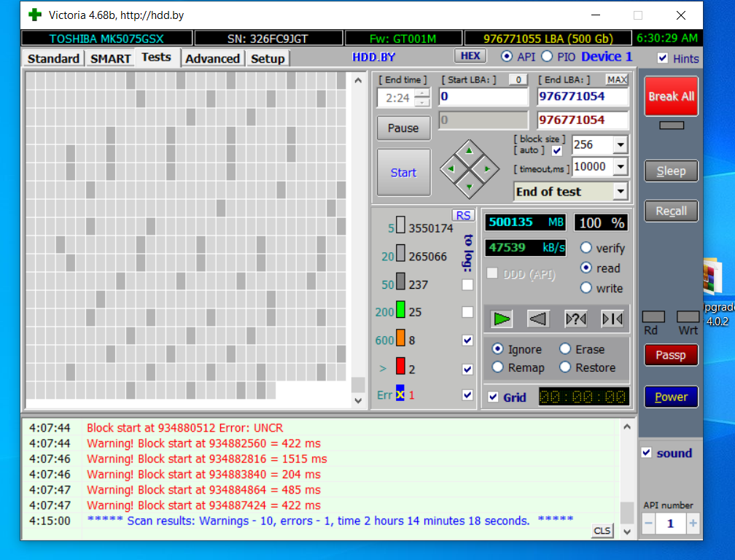This screenshot has width=735, height=560.
Task: Click the 0 reset button for Start LBA
Action: [518, 79]
